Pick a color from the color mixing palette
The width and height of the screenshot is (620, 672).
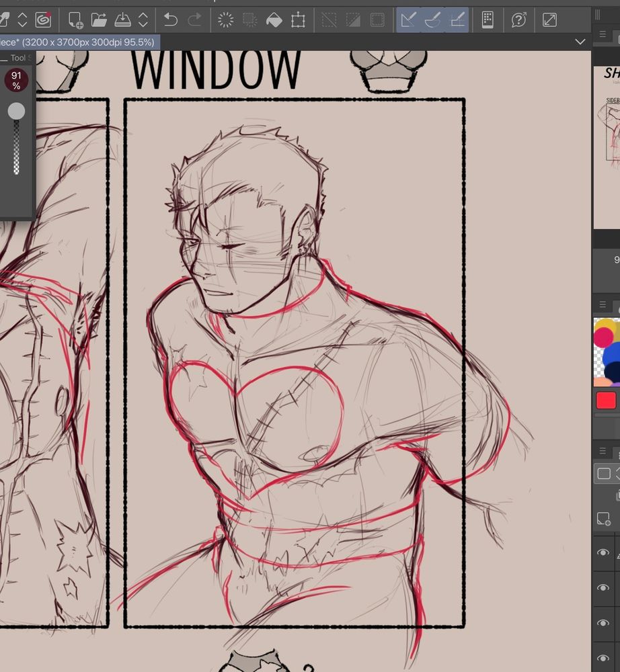607,352
